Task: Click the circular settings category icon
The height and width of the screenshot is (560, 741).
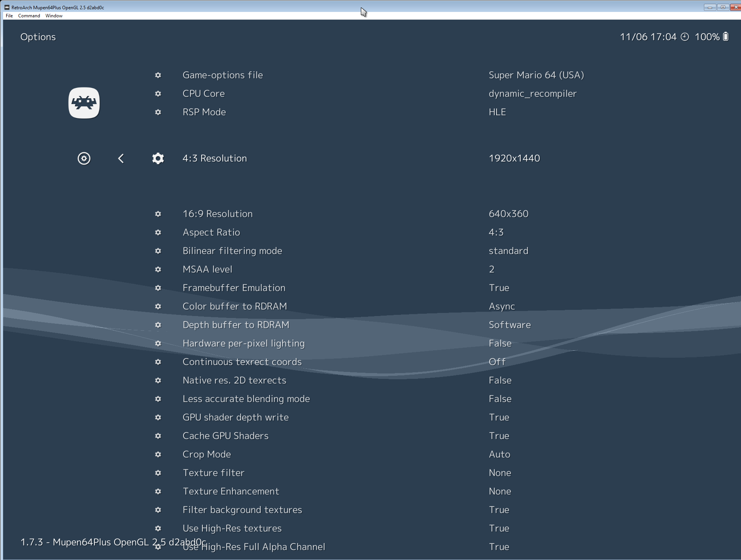Action: click(84, 158)
